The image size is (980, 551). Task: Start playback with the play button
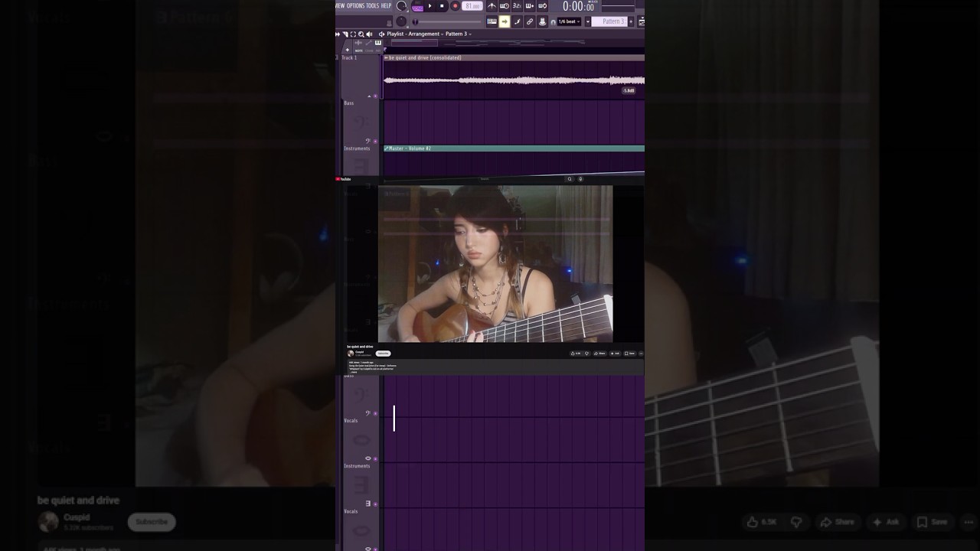430,5
